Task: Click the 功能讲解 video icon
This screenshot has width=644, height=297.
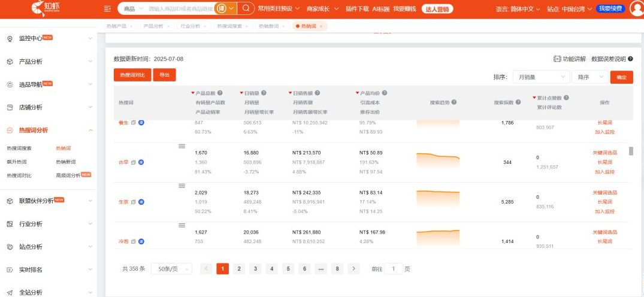Action: [557, 59]
